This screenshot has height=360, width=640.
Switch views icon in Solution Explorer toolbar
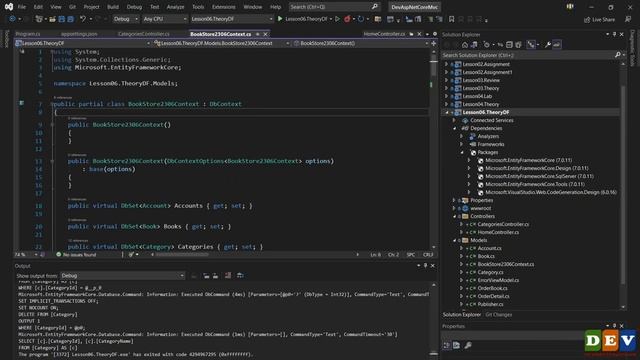[x=474, y=44]
